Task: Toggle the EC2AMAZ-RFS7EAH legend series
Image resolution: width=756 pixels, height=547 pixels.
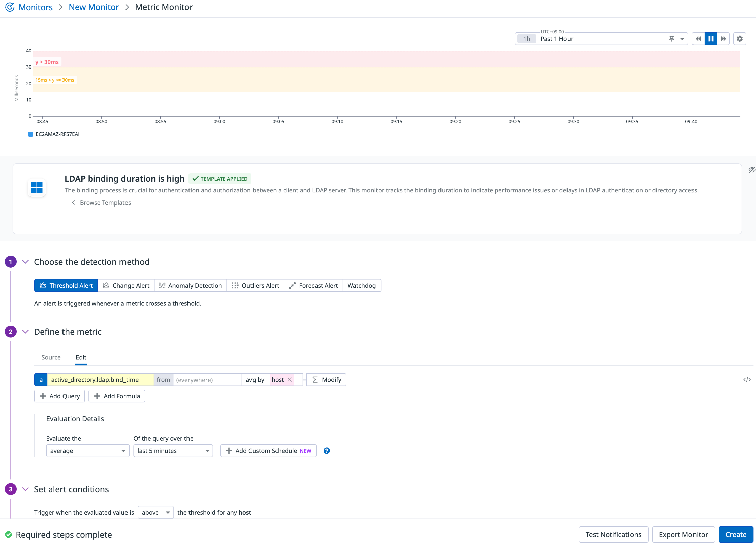Action: coord(55,134)
